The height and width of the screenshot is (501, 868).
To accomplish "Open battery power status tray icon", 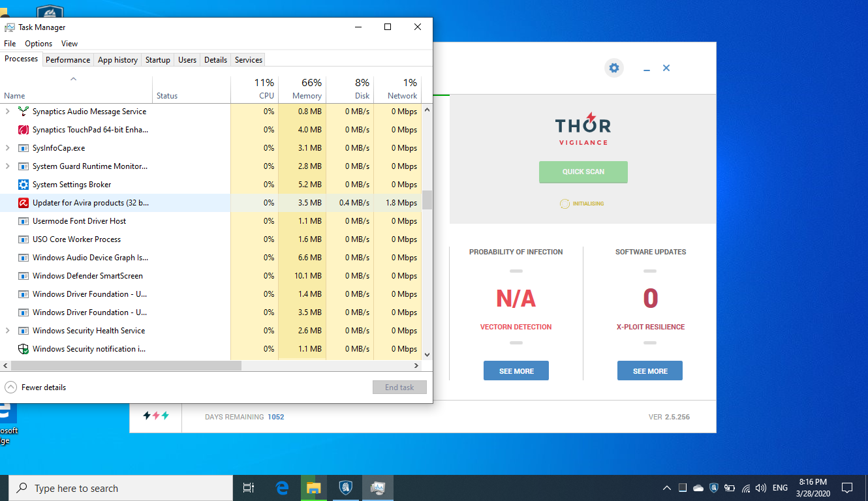I will coord(730,488).
